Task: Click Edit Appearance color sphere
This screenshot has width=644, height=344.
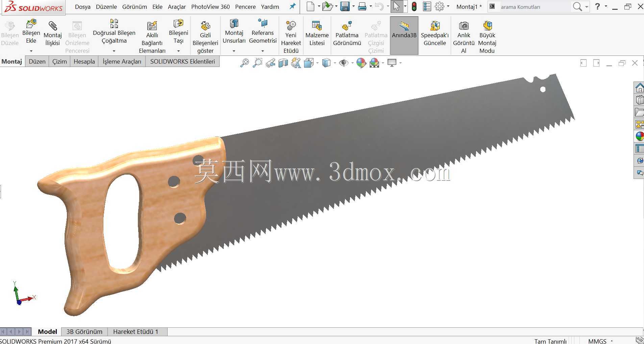Action: click(x=361, y=63)
